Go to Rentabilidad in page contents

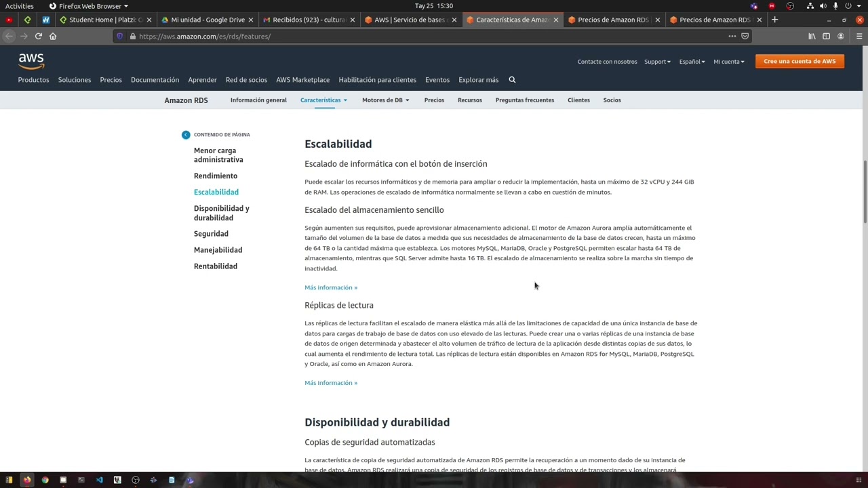tap(216, 266)
